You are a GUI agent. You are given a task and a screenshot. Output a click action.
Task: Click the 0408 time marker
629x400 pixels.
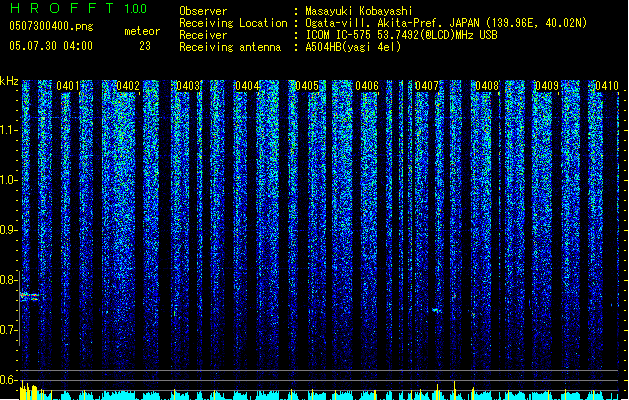487,86
